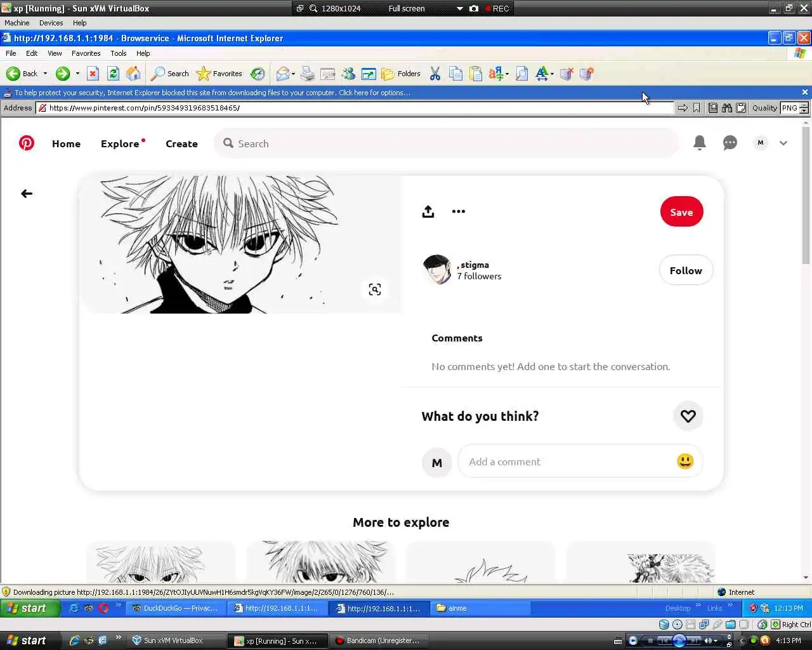Click the ,stigma profile avatar
Viewport: 812px width, 650px height.
click(x=437, y=269)
